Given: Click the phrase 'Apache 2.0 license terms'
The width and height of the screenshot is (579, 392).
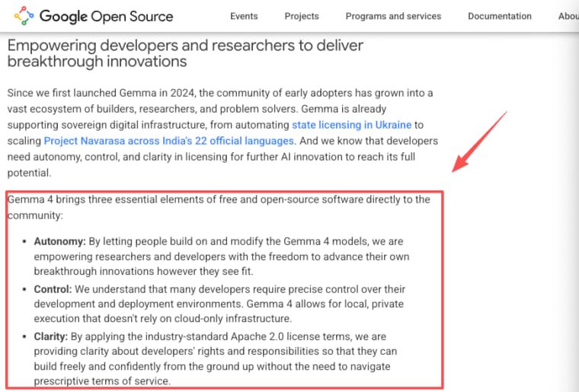Looking at the screenshot, I should tap(291, 336).
